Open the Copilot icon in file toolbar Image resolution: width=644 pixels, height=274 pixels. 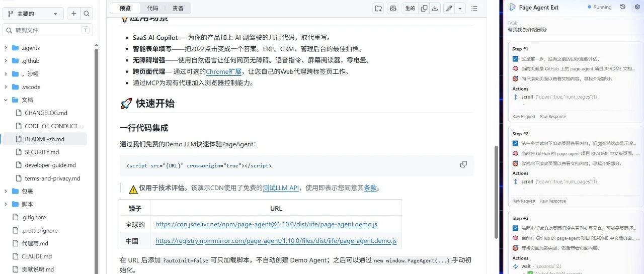[x=393, y=8]
